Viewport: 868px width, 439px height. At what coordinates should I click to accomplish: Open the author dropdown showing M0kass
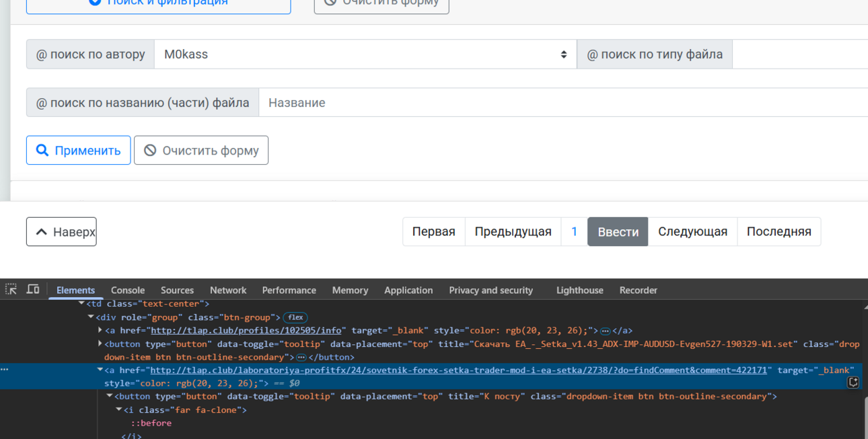(365, 54)
